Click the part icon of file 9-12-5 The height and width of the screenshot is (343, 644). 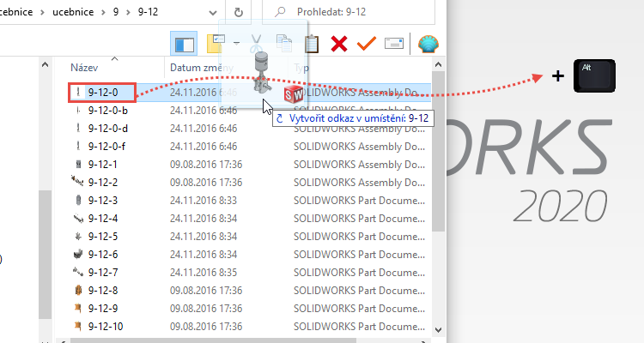click(78, 237)
